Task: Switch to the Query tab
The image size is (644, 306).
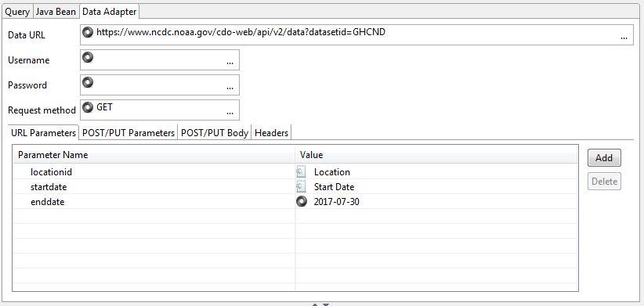Action: click(17, 12)
